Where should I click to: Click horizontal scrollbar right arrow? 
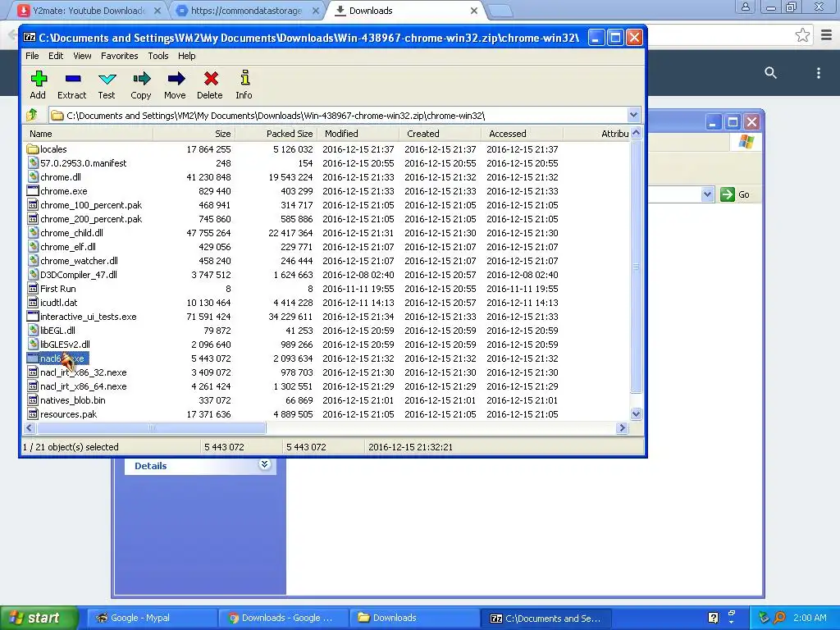(622, 427)
